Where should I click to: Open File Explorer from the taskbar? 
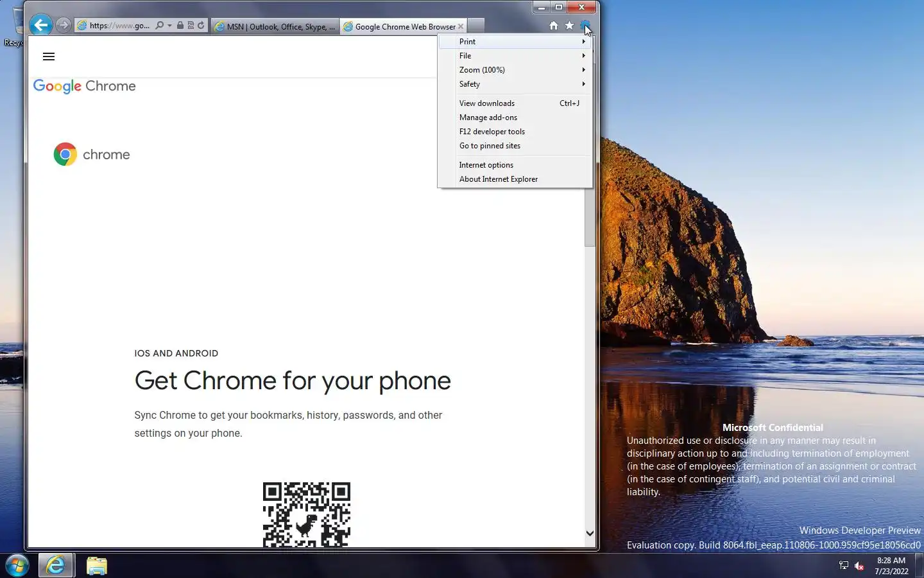[97, 566]
